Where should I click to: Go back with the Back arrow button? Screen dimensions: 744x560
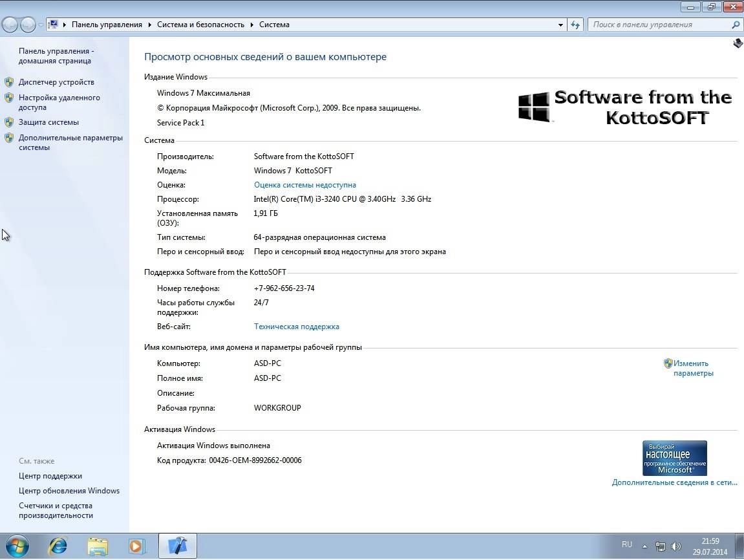pos(10,25)
